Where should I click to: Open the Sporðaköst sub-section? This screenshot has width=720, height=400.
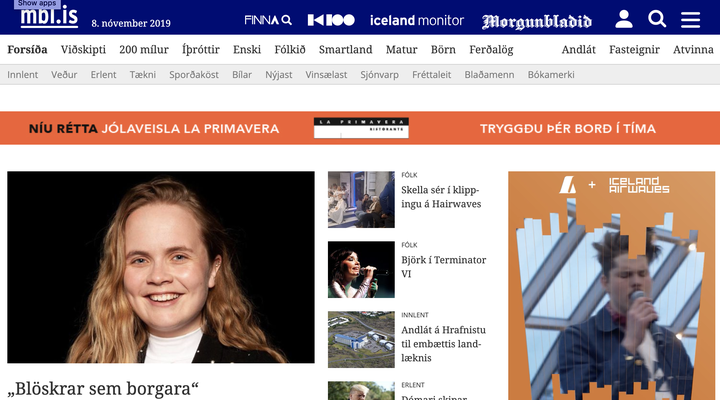point(194,74)
